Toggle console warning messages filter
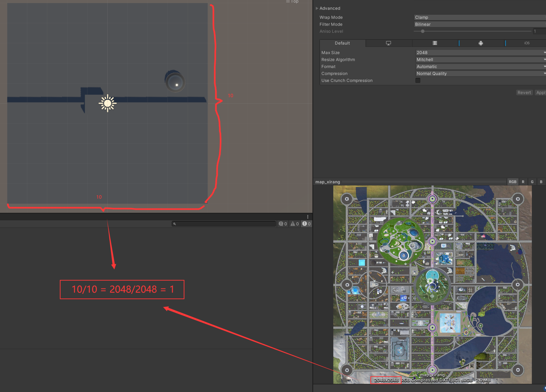The width and height of the screenshot is (546, 392). (x=295, y=224)
